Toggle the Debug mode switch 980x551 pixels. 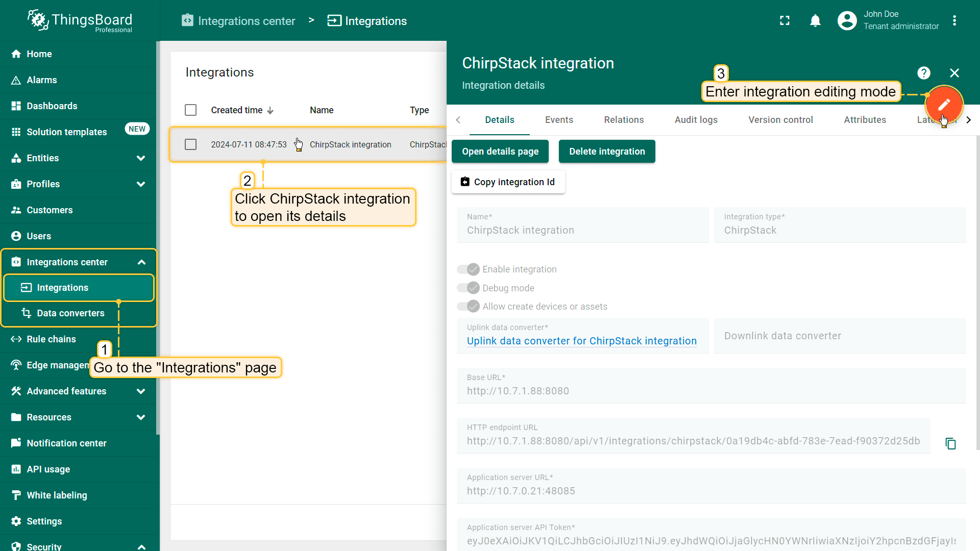point(468,288)
